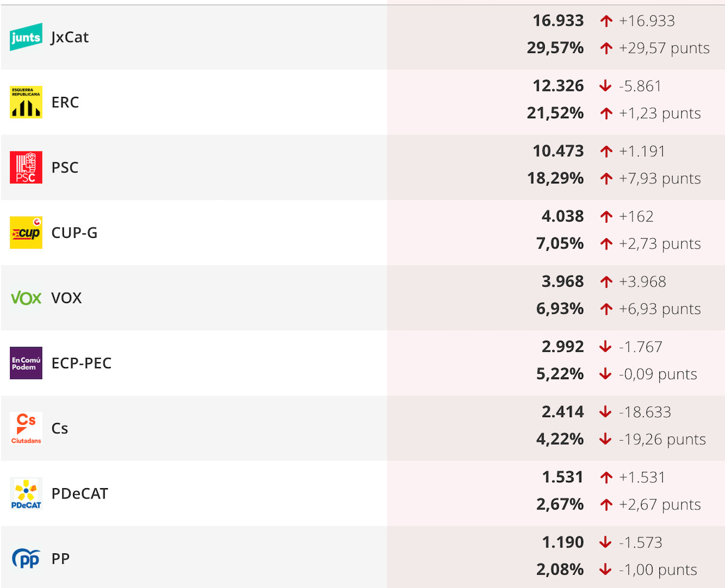The image size is (725, 588).
Task: Click ERC percentage 21,52%
Action: point(555,113)
